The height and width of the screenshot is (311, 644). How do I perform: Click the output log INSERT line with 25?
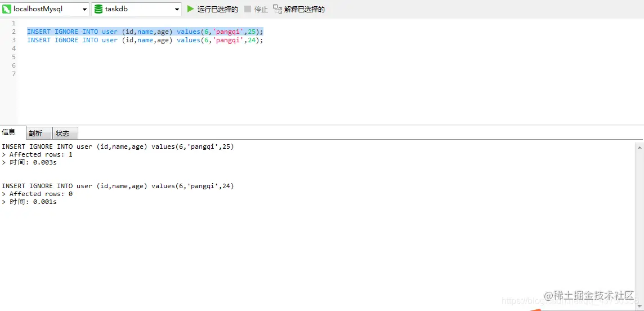pyautogui.click(x=118, y=146)
